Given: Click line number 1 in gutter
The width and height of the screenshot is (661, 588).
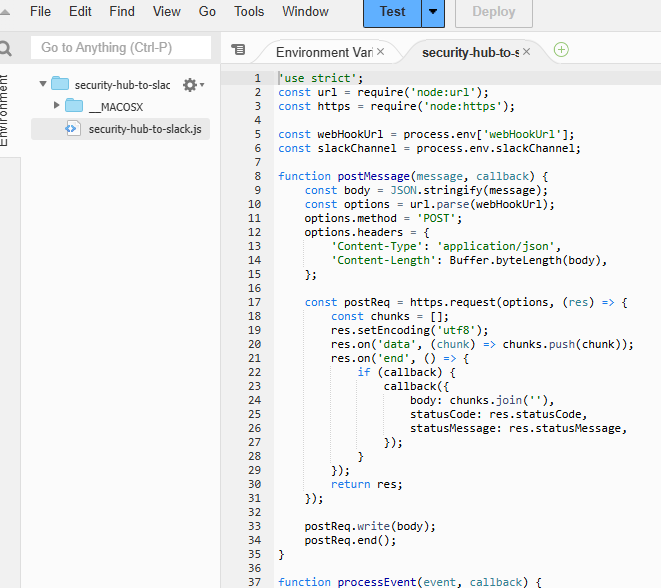Looking at the screenshot, I should coord(257,78).
